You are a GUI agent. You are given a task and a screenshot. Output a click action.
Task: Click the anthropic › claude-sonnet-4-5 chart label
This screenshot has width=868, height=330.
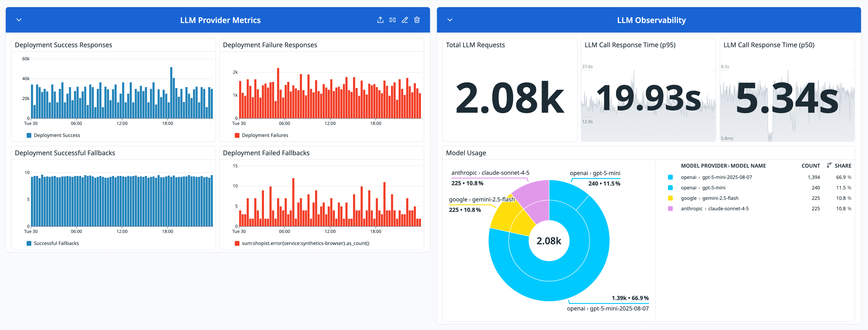tap(490, 173)
